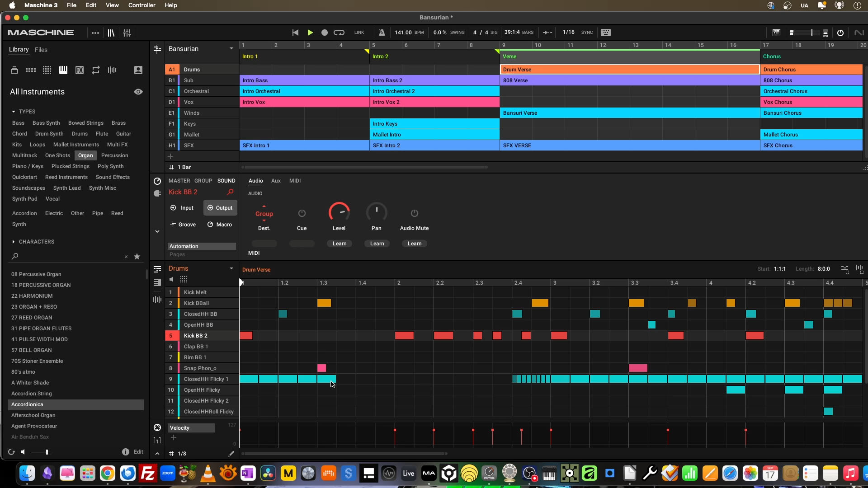Open the browser library icon in header
This screenshot has height=488, width=868.
click(x=111, y=33)
